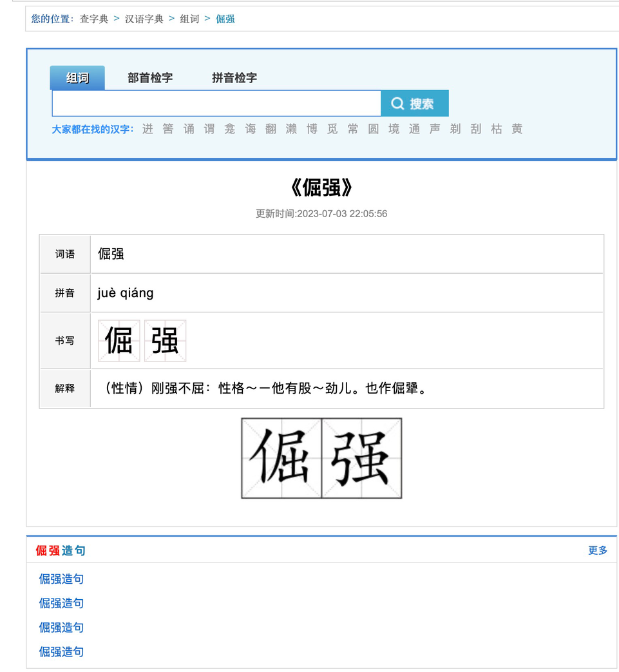The image size is (619, 672).
Task: Switch to the 部首检字 tab
Action: (149, 77)
